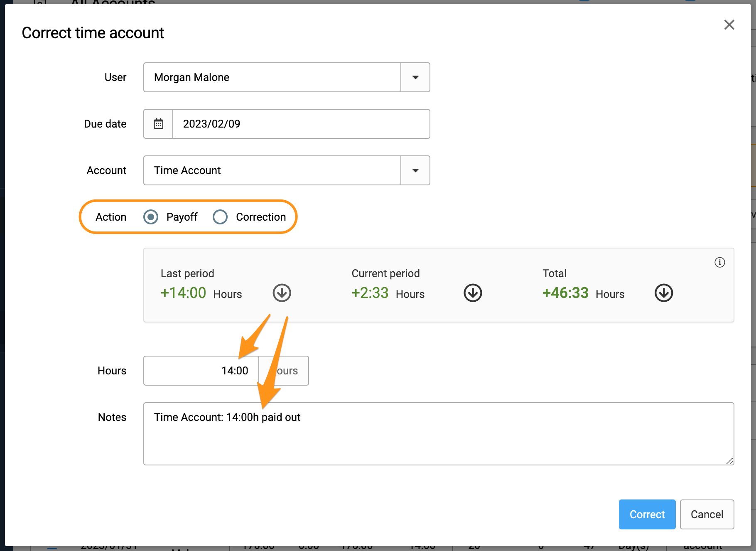Click the Hours input showing 14:00
This screenshot has width=756, height=551.
pyautogui.click(x=201, y=371)
